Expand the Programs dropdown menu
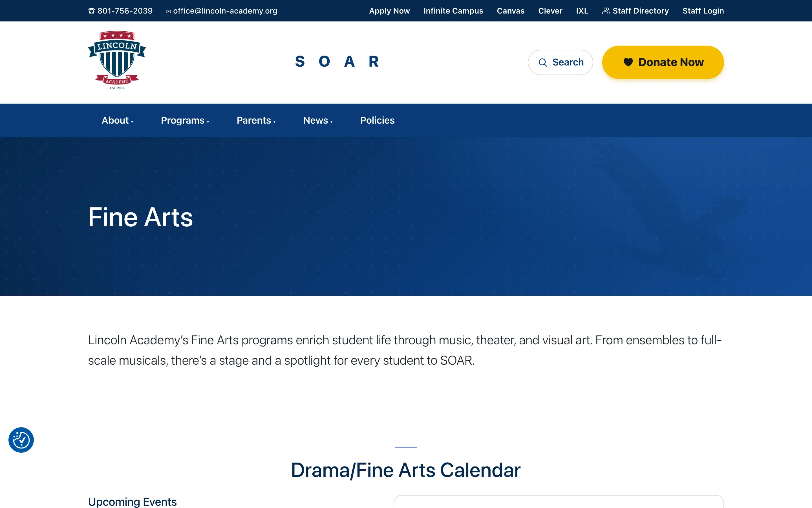This screenshot has width=812, height=508. click(x=185, y=120)
